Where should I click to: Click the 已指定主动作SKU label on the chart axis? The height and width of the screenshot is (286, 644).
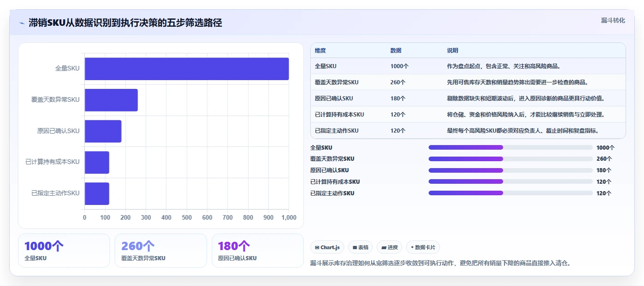55,193
